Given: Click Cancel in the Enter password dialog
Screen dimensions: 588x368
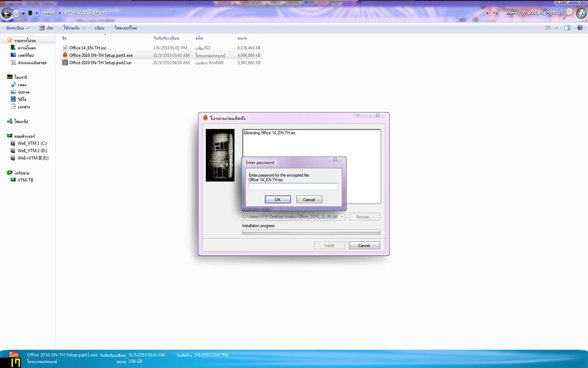Looking at the screenshot, I should pos(309,200).
